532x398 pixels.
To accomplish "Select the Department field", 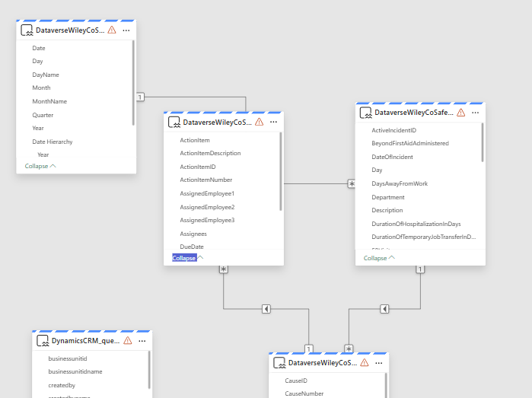I will (388, 197).
